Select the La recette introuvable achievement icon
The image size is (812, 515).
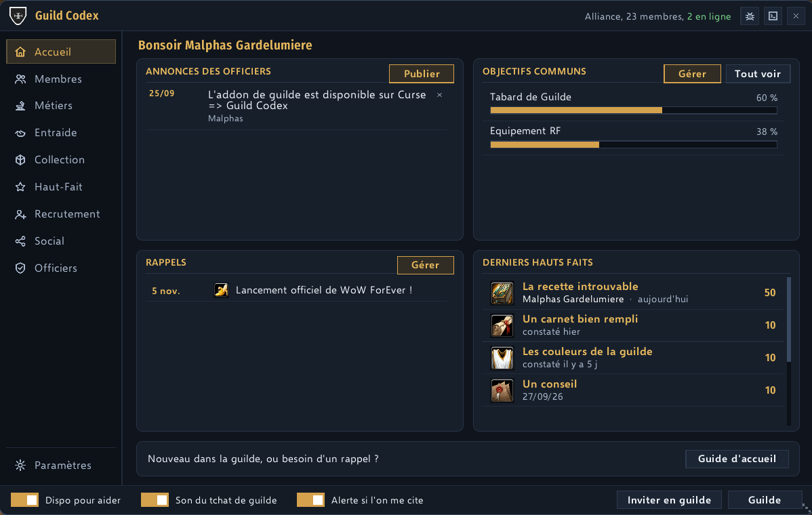pyautogui.click(x=502, y=293)
